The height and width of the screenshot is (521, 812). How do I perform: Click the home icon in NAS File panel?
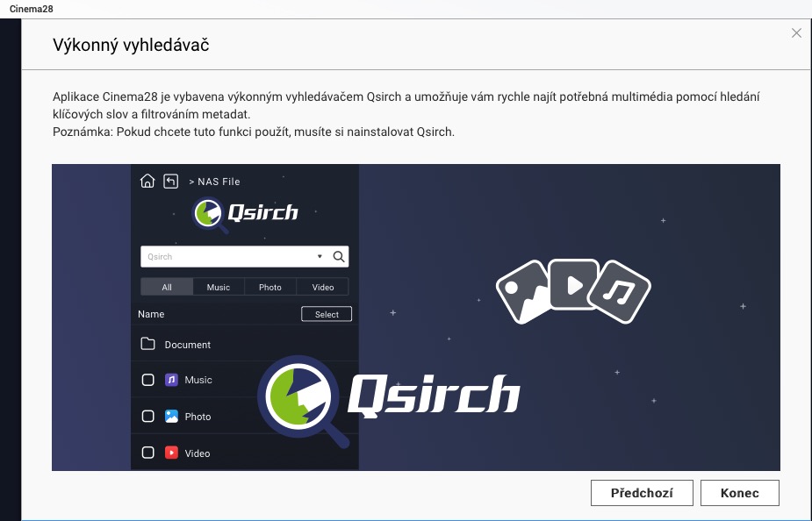pos(147,181)
